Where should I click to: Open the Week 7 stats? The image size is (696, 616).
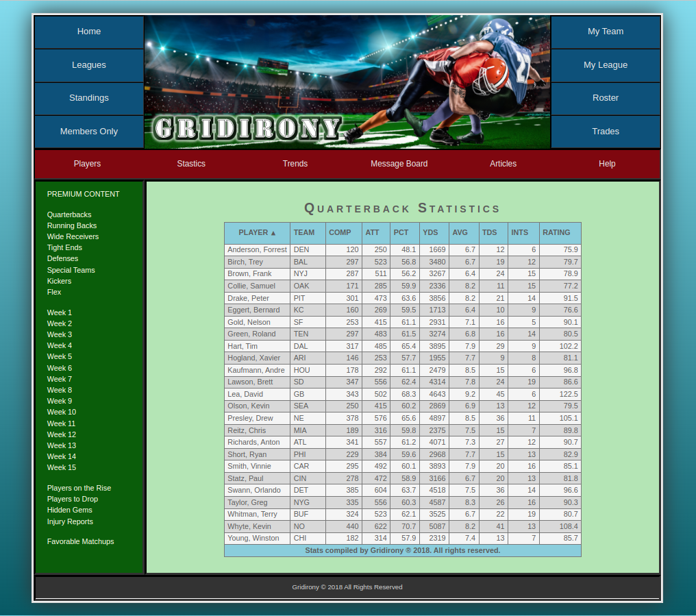[x=58, y=379]
